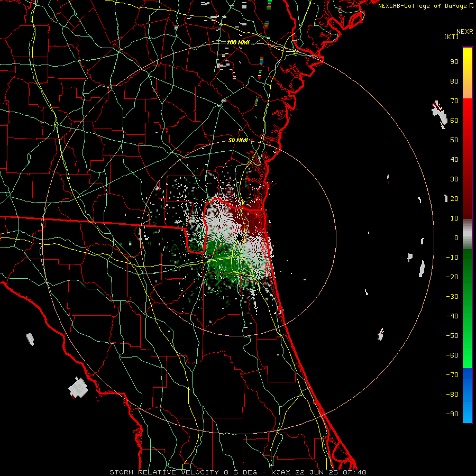Click the -70 value on the velocity scale
This screenshot has width=476, height=476.
pos(452,375)
